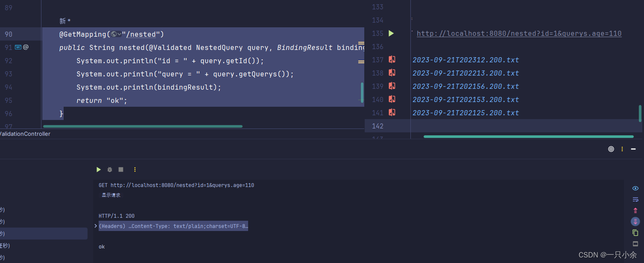Click the debug bug icon
The image size is (644, 263).
[x=110, y=169]
